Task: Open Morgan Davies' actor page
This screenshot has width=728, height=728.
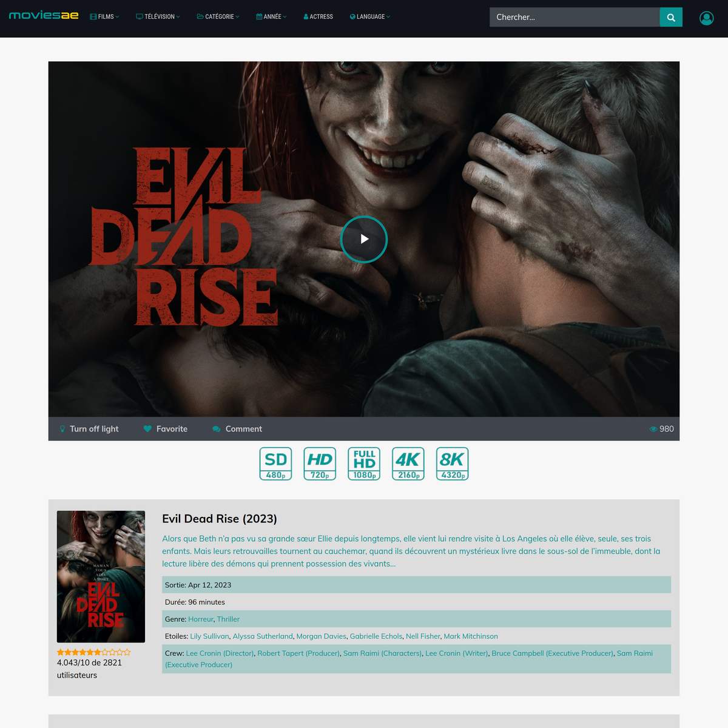Action: 322,636
